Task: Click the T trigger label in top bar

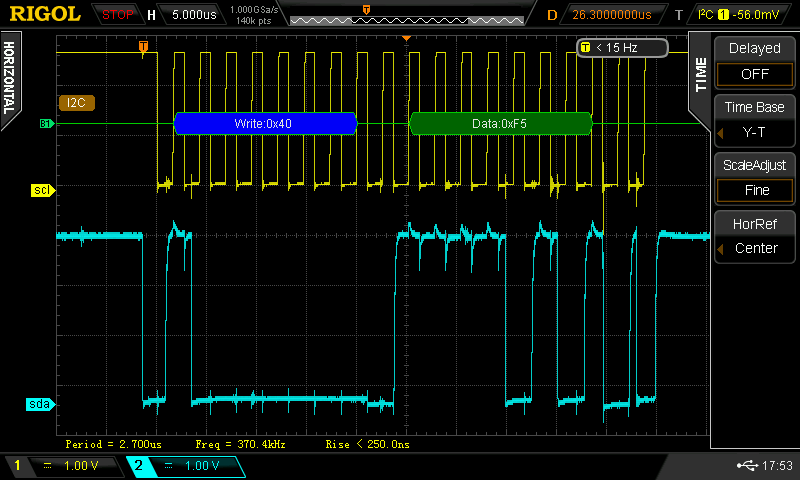Action: [x=679, y=15]
